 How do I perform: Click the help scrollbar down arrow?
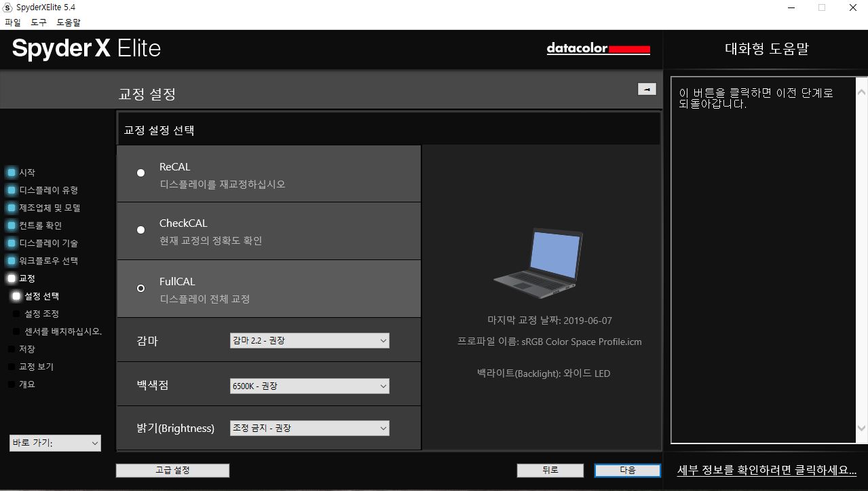click(x=862, y=429)
